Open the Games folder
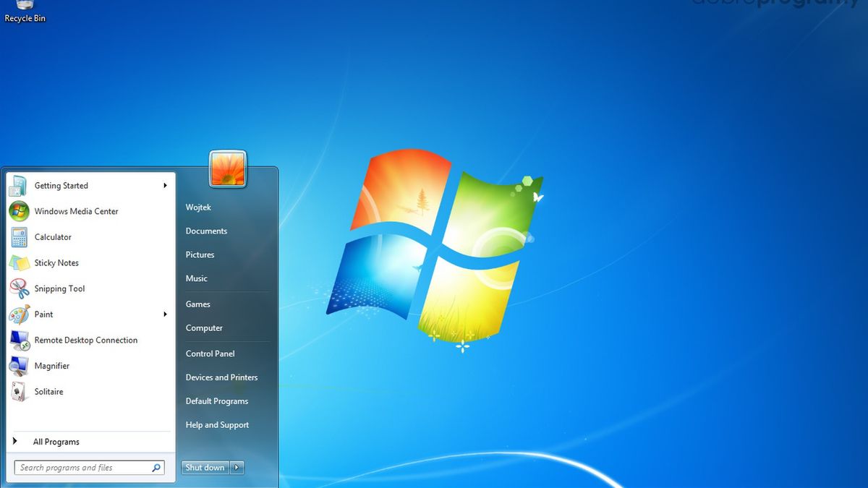The image size is (868, 488). click(197, 304)
